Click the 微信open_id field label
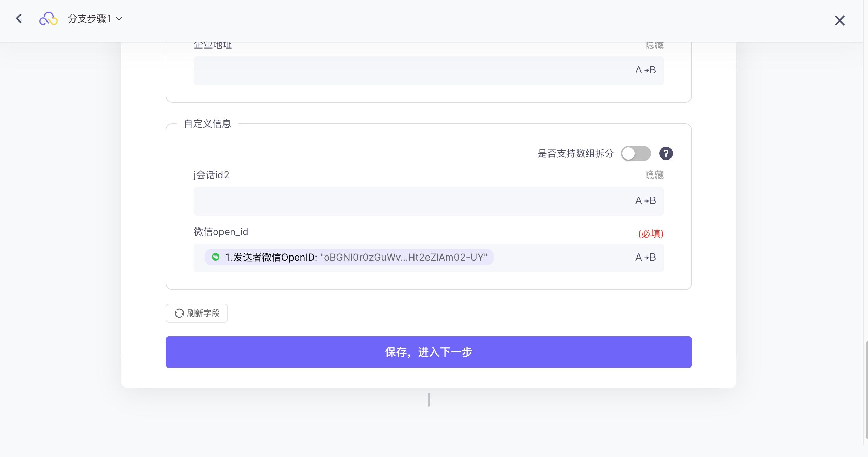 (221, 232)
